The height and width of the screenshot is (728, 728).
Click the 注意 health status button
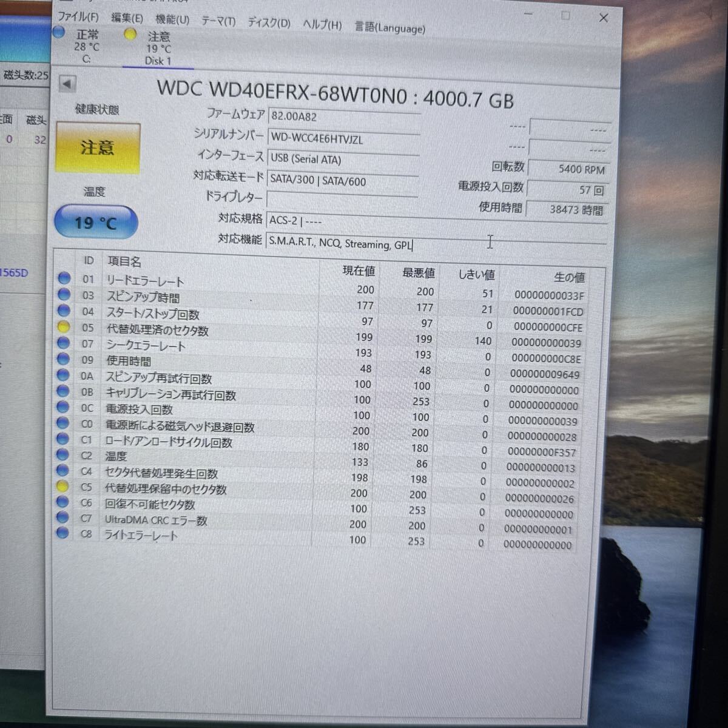pyautogui.click(x=98, y=148)
